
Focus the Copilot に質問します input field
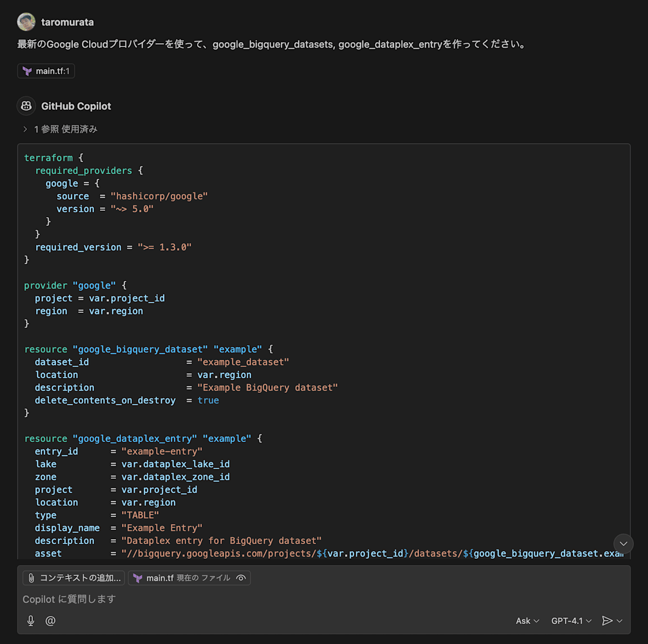324,599
